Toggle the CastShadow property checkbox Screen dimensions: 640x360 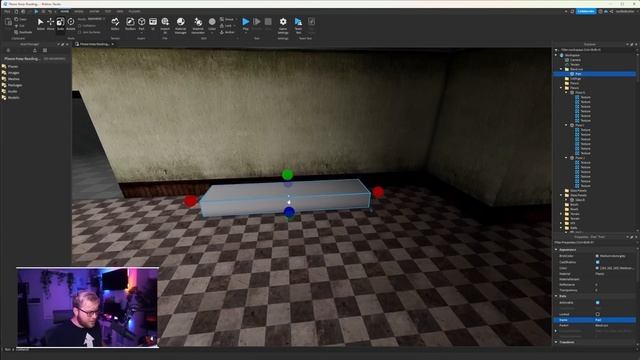(x=598, y=262)
